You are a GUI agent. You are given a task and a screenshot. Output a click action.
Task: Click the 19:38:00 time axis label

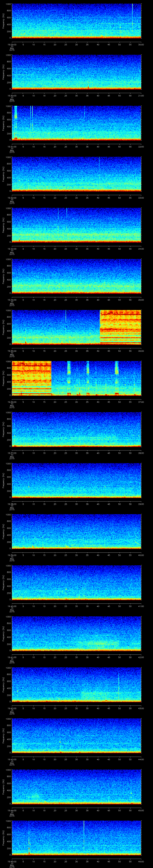coord(12,504)
